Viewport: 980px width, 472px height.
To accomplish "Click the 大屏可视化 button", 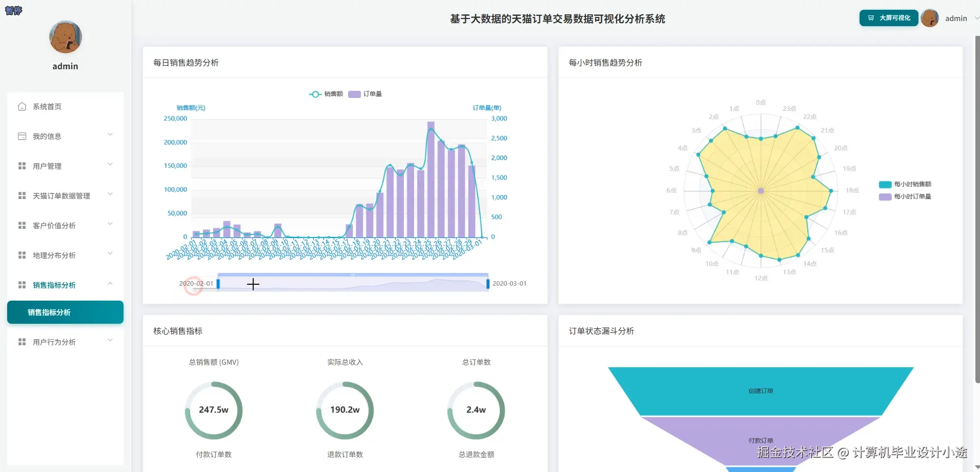I will tap(889, 18).
